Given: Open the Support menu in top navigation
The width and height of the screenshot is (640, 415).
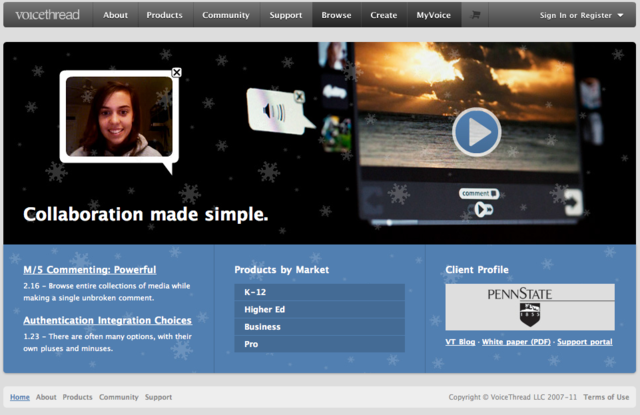Looking at the screenshot, I should pyautogui.click(x=286, y=15).
